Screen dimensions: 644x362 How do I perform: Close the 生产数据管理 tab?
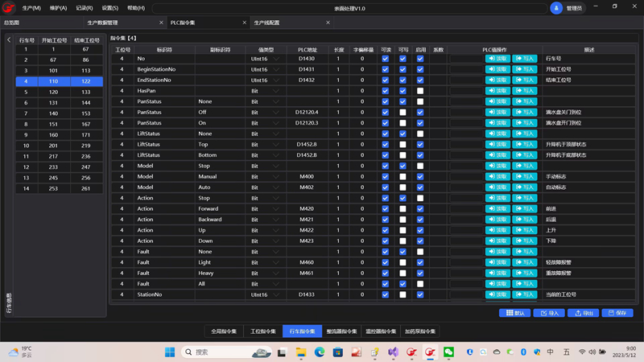tap(161, 23)
